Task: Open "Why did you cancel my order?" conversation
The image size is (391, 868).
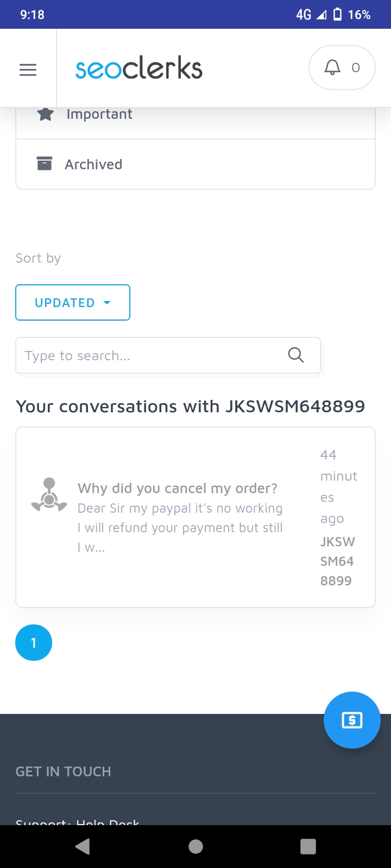Action: tap(178, 488)
